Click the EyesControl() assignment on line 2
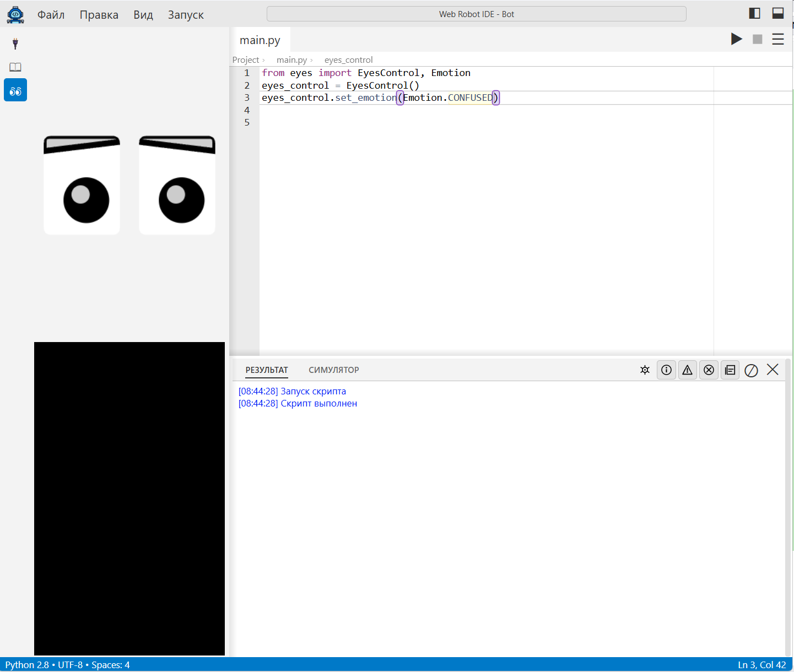This screenshot has width=794, height=672. [341, 85]
